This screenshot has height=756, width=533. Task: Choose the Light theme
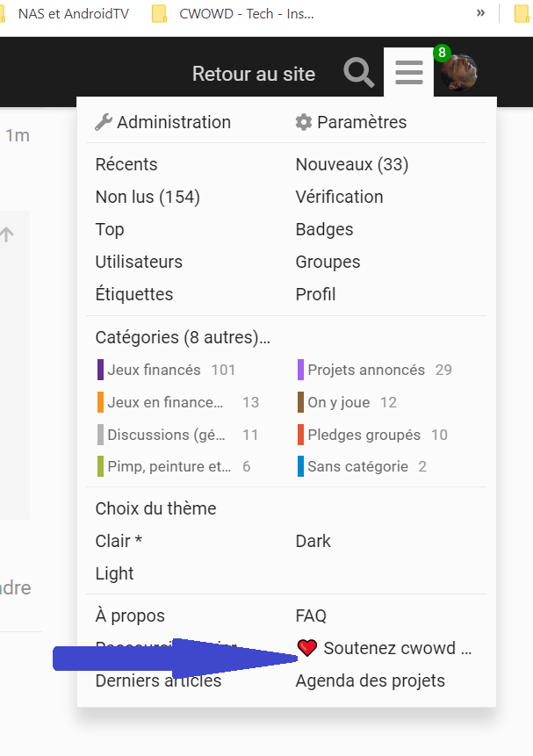[115, 574]
